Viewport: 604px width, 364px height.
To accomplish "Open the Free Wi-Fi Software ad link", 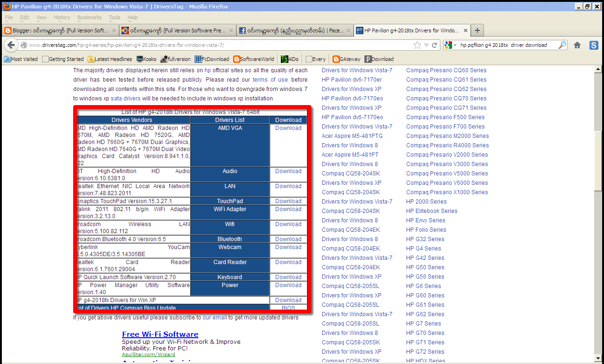I will (x=160, y=334).
